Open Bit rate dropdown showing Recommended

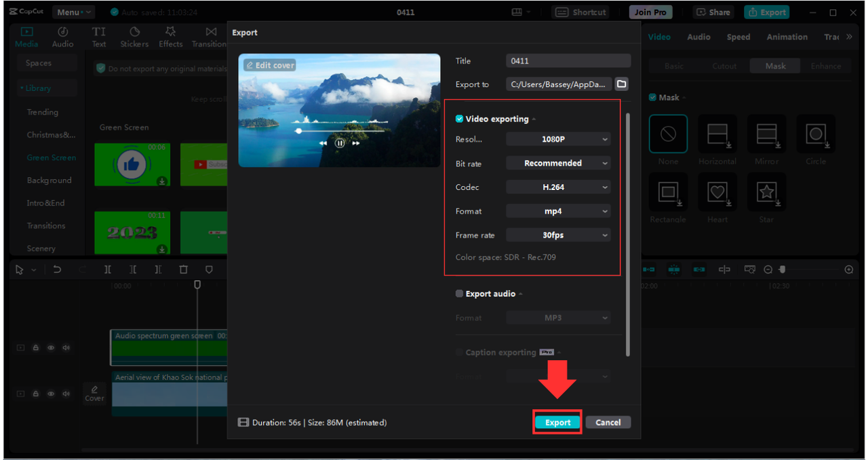[x=558, y=163]
